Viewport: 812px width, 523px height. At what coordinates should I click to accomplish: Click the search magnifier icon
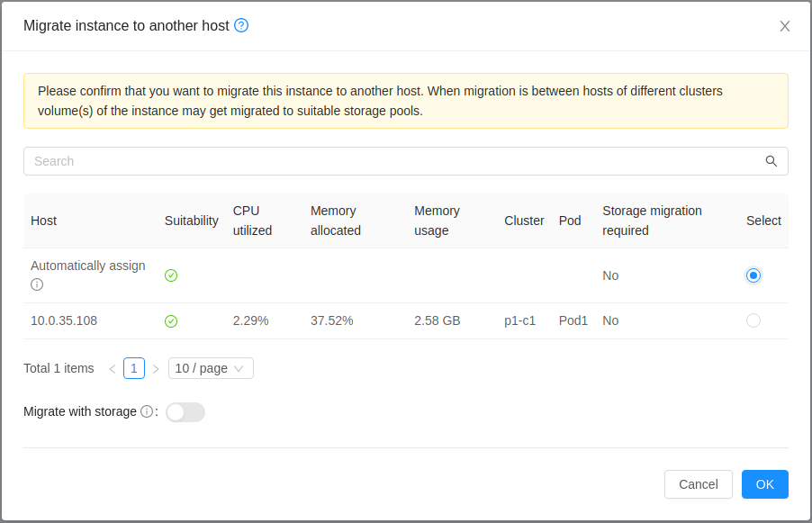click(x=771, y=161)
